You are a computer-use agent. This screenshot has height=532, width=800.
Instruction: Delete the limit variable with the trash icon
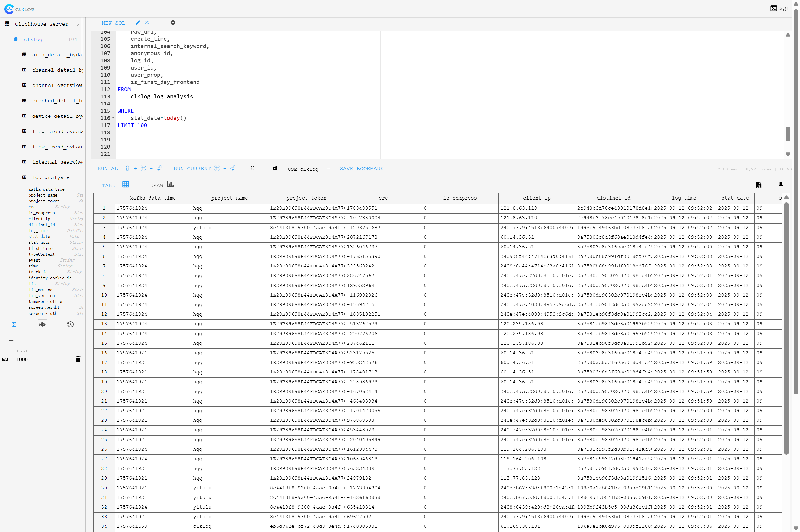point(78,359)
